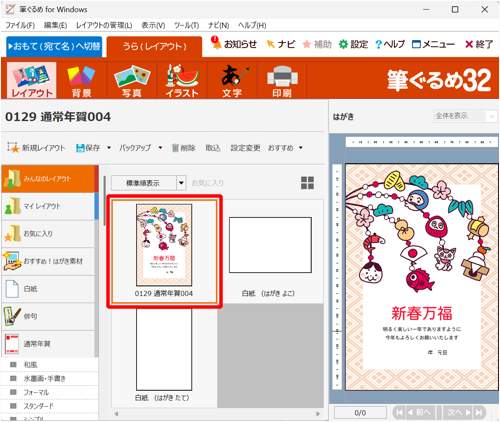Click the 0/0 page number field
Screen dimensions: 500x422
point(360,413)
